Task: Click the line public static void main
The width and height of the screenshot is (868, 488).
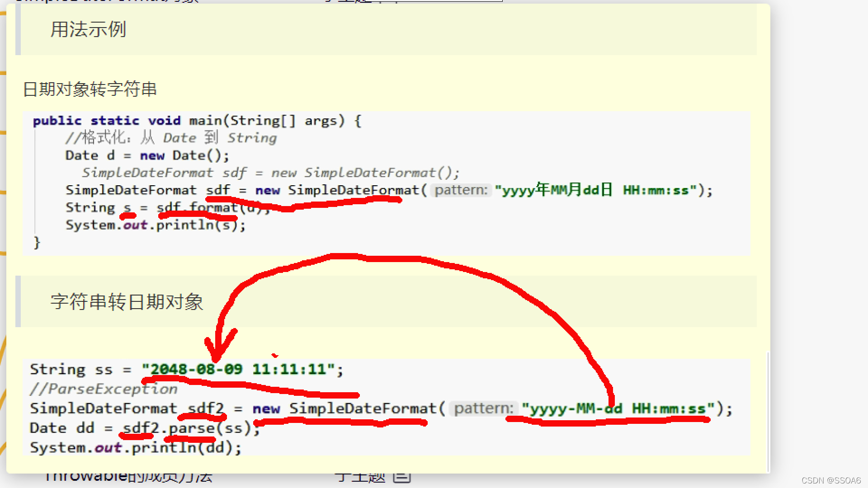Action: [x=197, y=121]
